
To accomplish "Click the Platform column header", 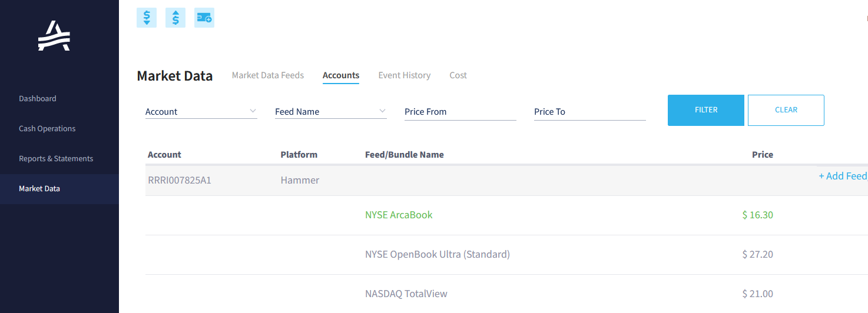I will point(299,155).
